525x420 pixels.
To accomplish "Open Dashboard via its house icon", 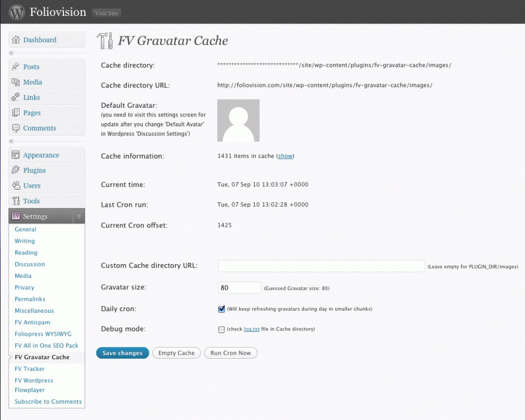I will (x=15, y=40).
